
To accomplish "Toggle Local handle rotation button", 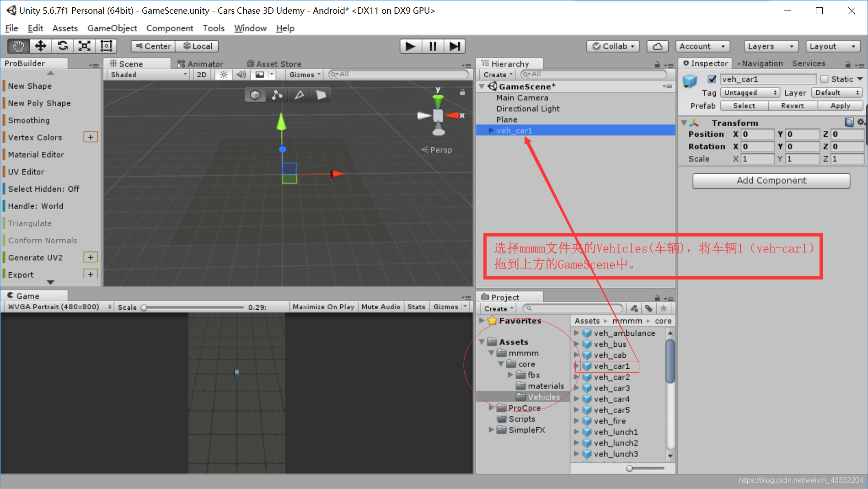I will [198, 46].
